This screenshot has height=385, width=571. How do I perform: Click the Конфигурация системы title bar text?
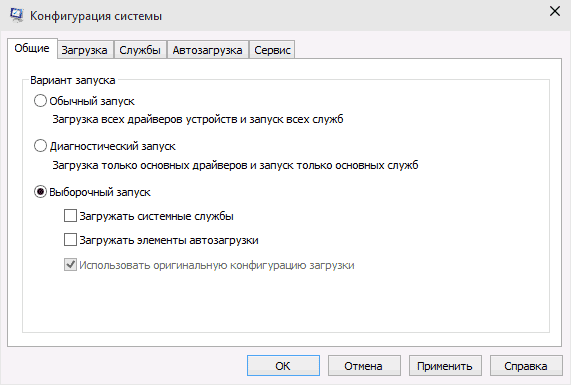pos(96,16)
